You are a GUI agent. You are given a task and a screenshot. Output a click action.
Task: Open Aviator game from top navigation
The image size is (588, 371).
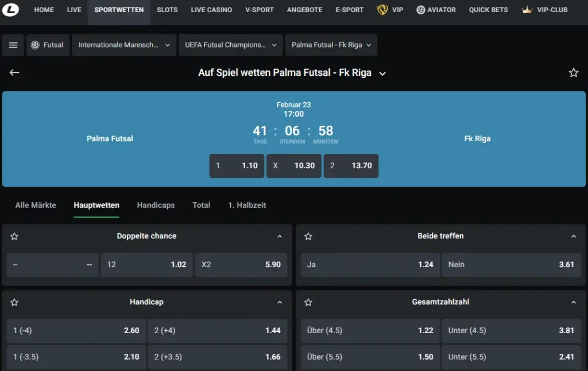point(436,10)
